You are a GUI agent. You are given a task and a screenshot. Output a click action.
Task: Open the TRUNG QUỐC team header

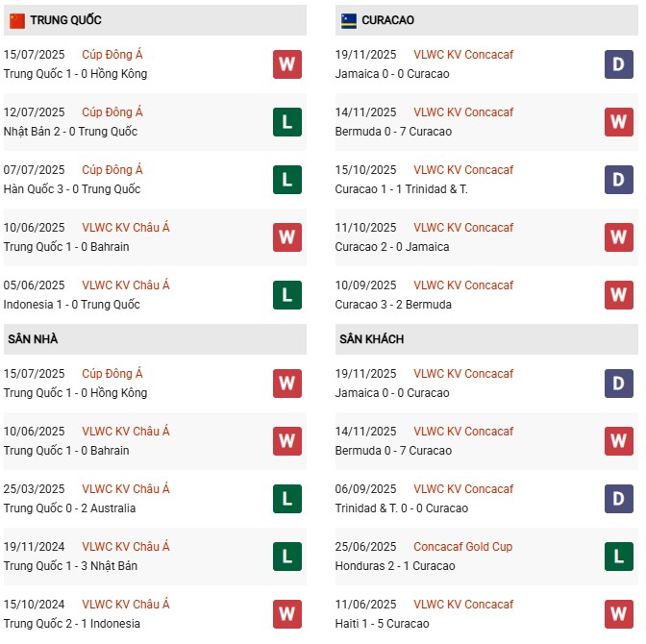pos(65,20)
